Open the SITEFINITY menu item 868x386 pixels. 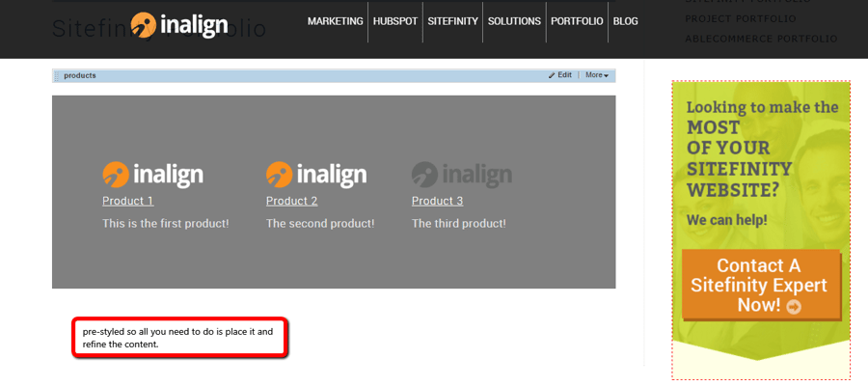[x=453, y=21]
